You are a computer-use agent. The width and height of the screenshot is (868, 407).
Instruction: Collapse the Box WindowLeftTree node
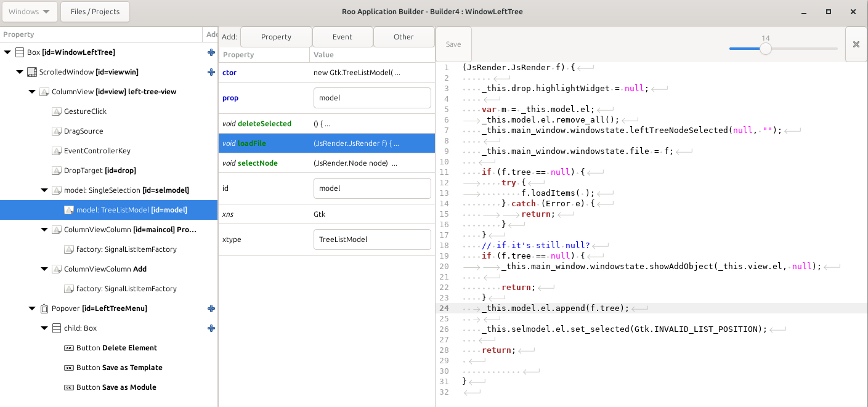tap(7, 52)
